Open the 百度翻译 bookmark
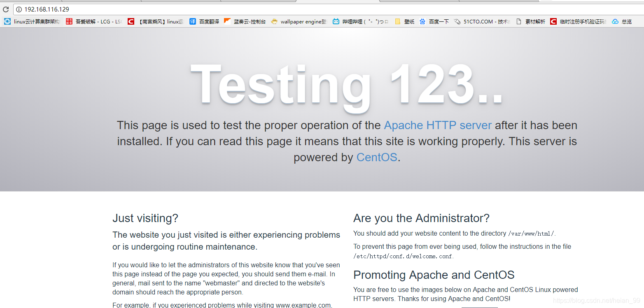This screenshot has width=644, height=308. pyautogui.click(x=204, y=21)
